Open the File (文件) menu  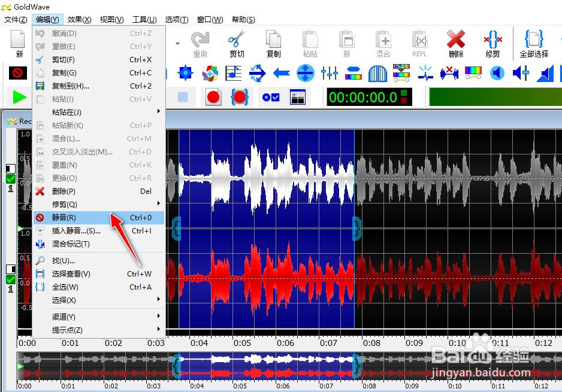[x=16, y=19]
